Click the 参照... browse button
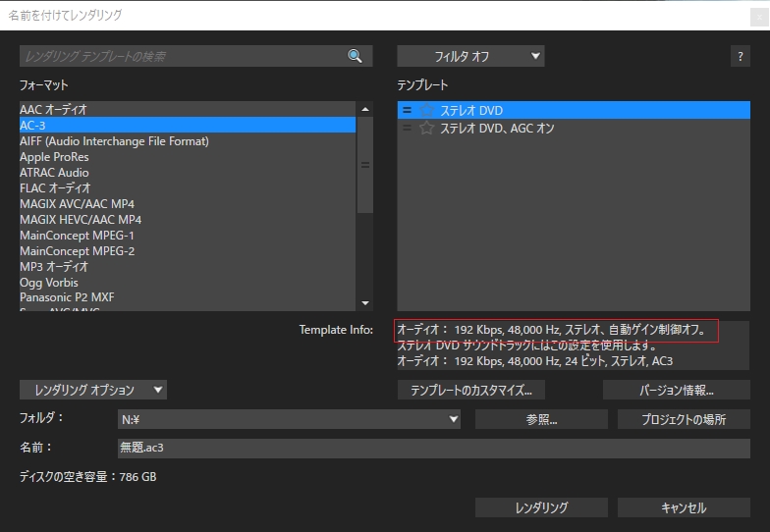Image resolution: width=770 pixels, height=532 pixels. tap(541, 419)
